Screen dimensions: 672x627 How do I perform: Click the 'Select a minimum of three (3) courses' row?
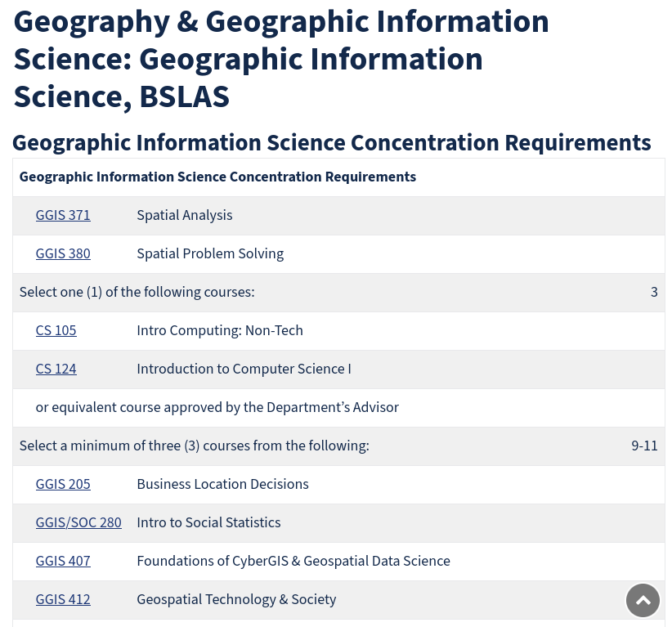[195, 446]
